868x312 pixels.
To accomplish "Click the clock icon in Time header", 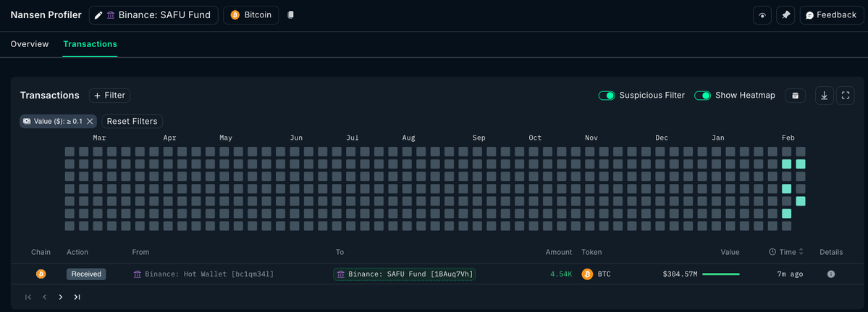I will click(x=772, y=252).
